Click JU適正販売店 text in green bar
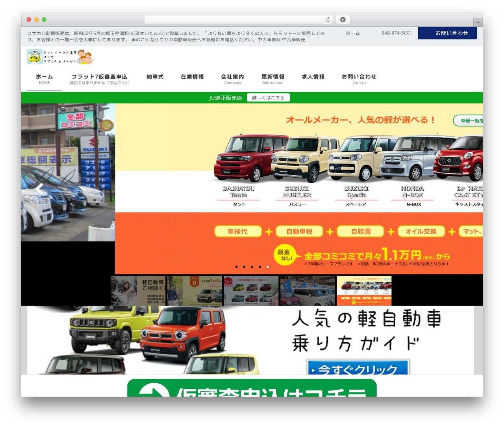The width and height of the screenshot is (504, 427). (x=225, y=98)
